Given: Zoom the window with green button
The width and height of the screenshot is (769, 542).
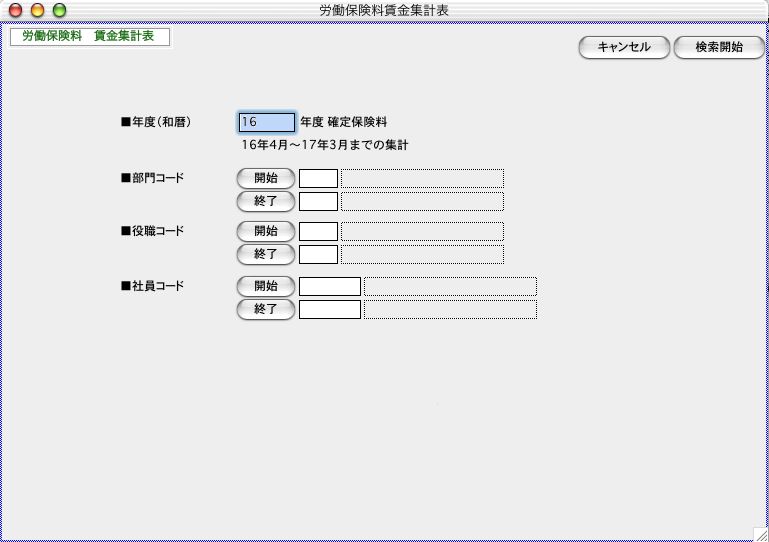Looking at the screenshot, I should click(x=59, y=10).
